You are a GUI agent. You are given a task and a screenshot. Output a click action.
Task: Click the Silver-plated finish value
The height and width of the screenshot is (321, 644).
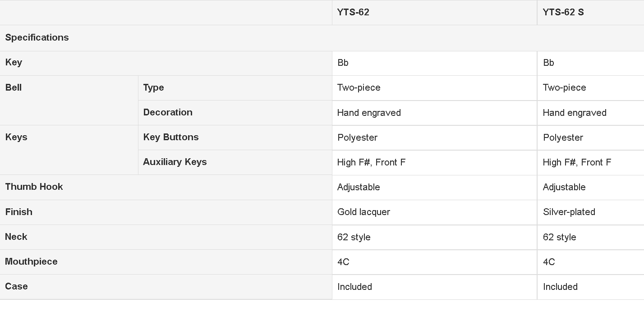tap(569, 212)
